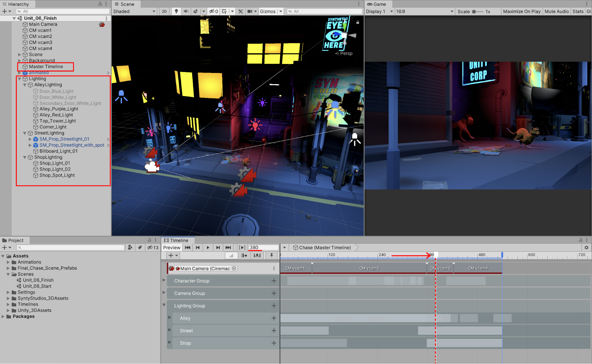
Task: Jump to the Timeline start
Action: tap(188, 248)
